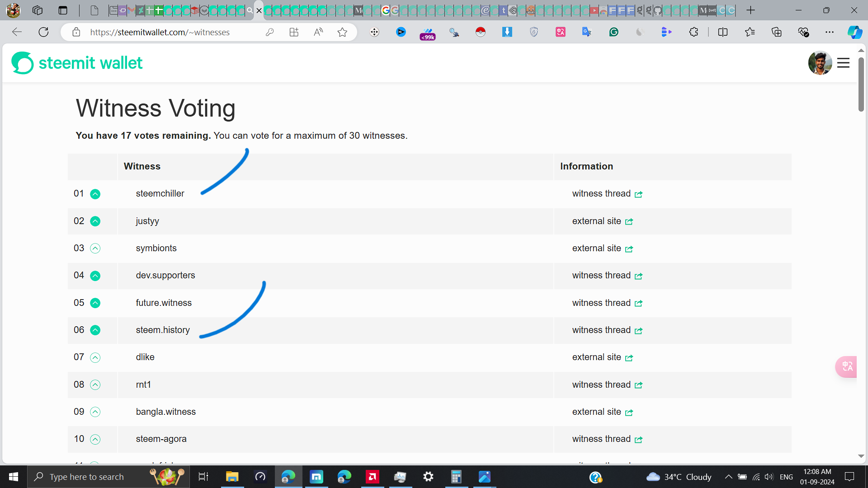The height and width of the screenshot is (488, 868).
Task: Show hidden system tray icons
Action: tap(728, 477)
